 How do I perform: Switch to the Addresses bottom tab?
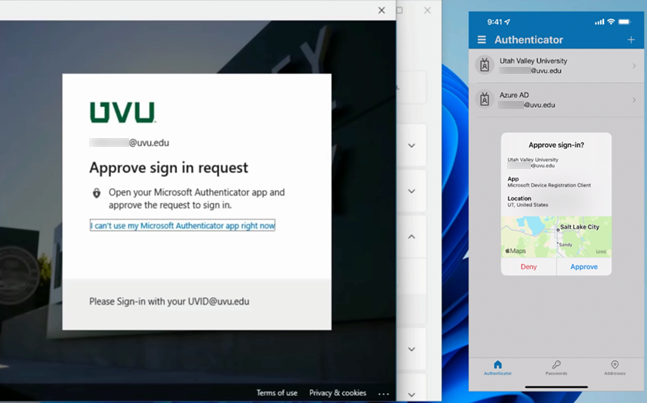[x=614, y=368]
